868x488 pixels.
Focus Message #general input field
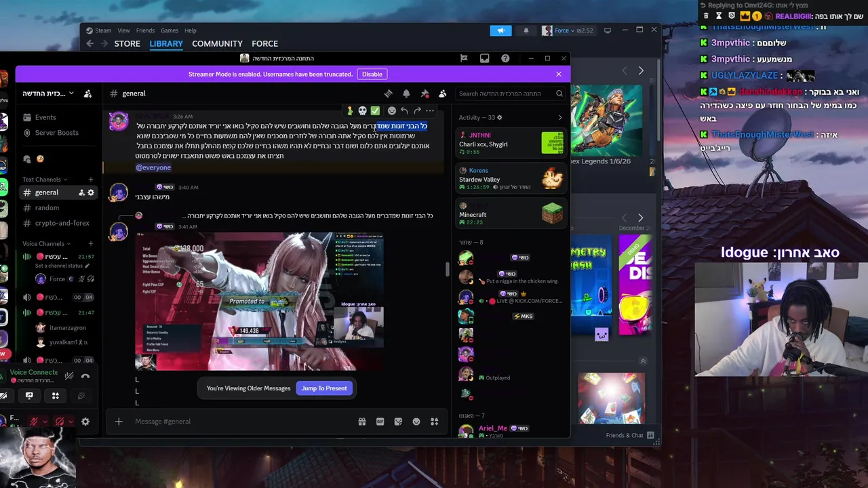[x=244, y=422]
